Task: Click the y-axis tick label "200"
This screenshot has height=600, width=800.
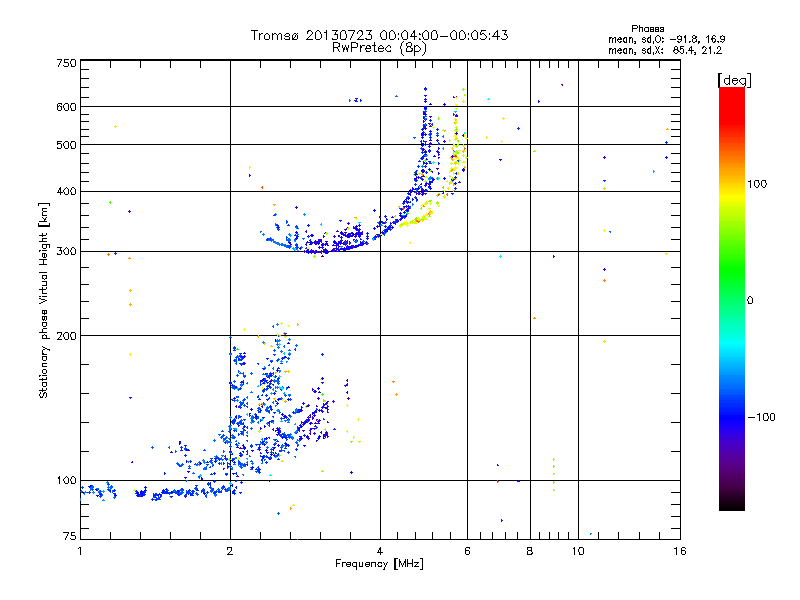Action: 66,336
